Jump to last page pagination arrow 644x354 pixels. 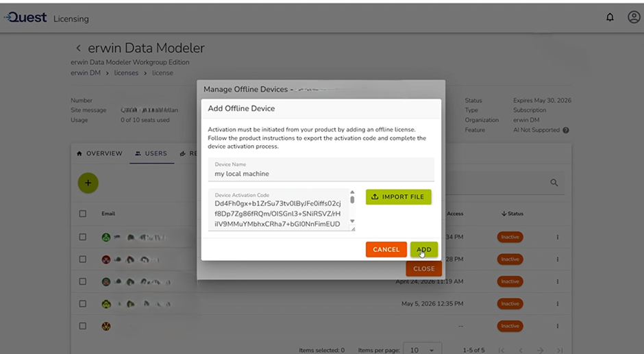560,351
